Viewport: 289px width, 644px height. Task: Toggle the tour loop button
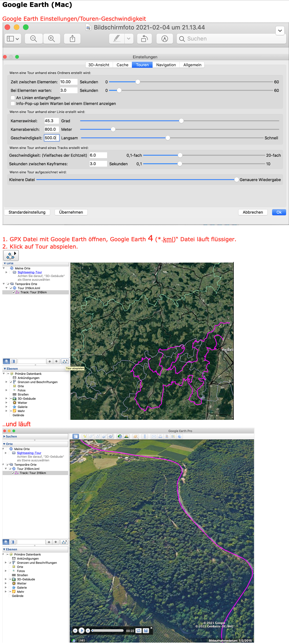pos(139,630)
